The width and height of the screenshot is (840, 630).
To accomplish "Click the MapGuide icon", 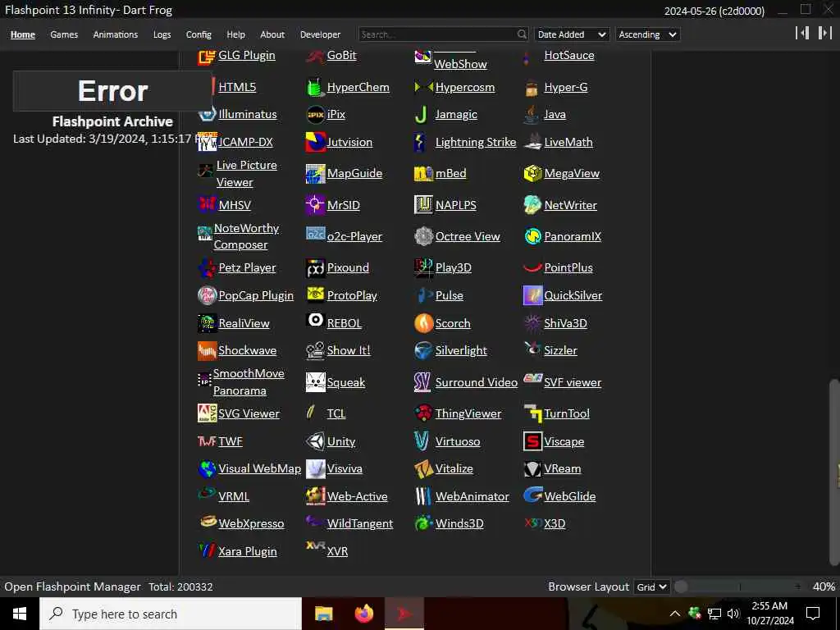I will 316,174.
